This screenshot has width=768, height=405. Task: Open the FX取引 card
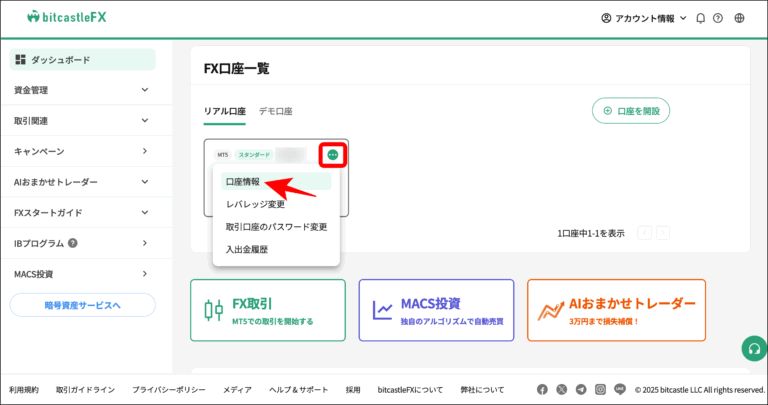[x=268, y=310]
